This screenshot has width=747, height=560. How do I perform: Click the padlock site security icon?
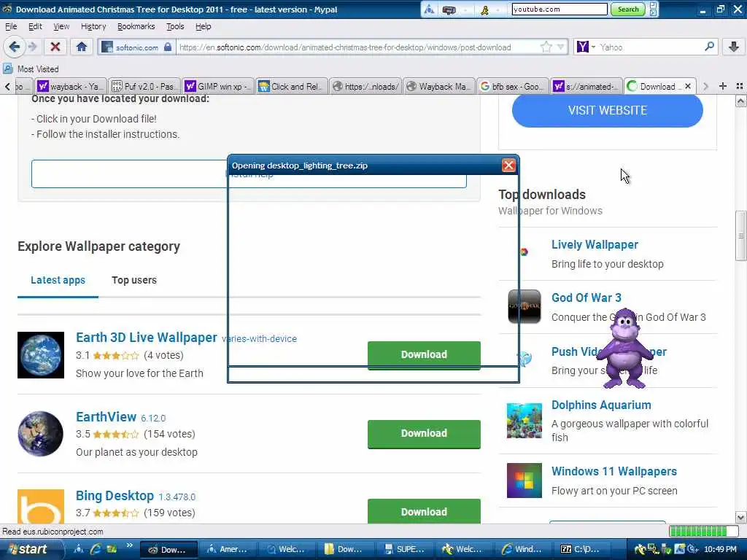[x=168, y=47]
